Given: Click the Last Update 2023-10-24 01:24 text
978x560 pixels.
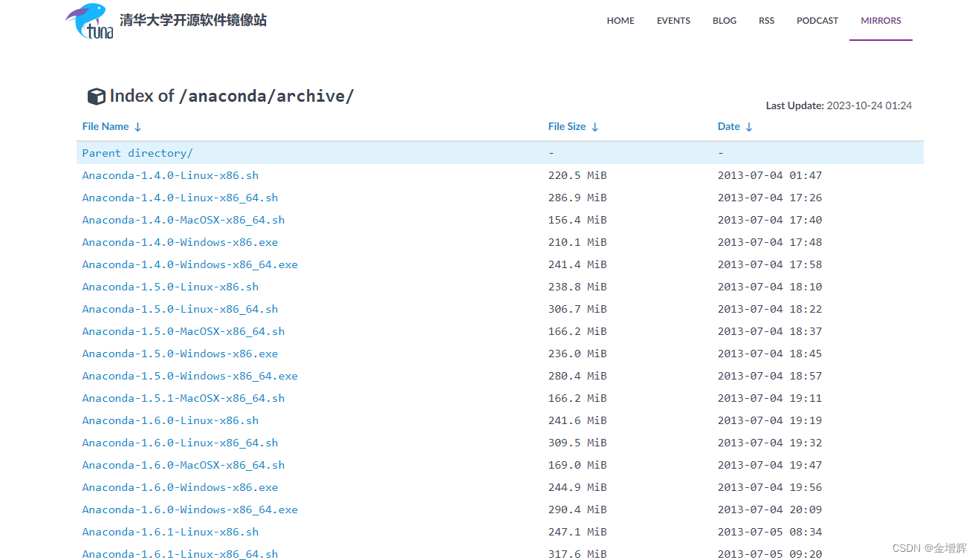Looking at the screenshot, I should pyautogui.click(x=839, y=105).
